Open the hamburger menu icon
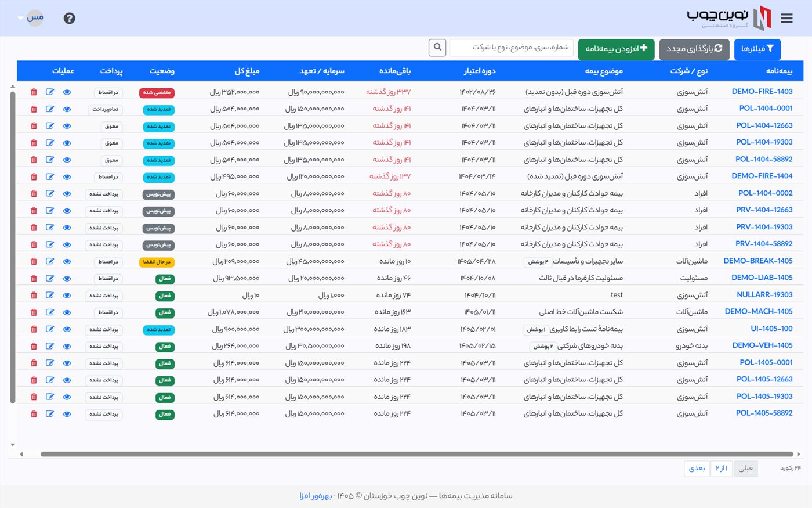Viewport: 812px width, 508px height. 786,19
